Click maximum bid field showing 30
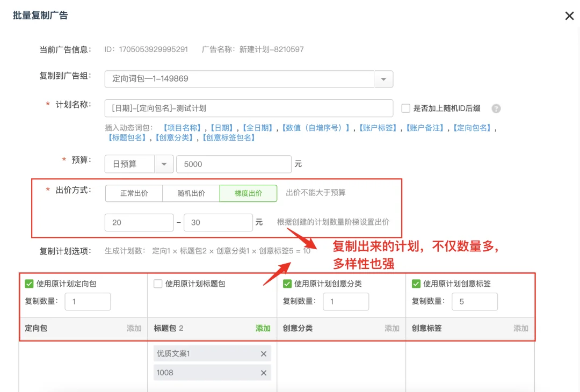Viewport: 580px width, 392px height. (218, 223)
